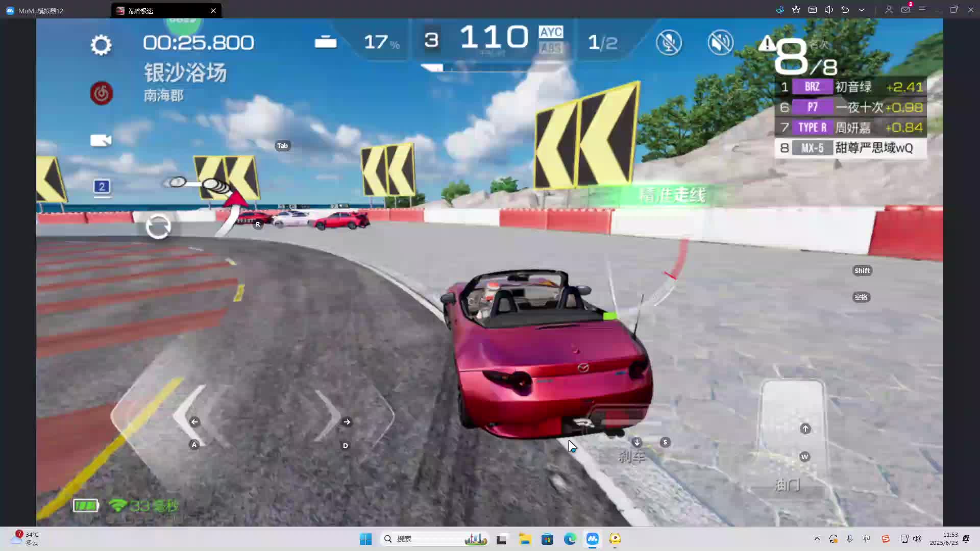980x551 pixels.
Task: Click the red NetEase music icon
Action: [102, 93]
